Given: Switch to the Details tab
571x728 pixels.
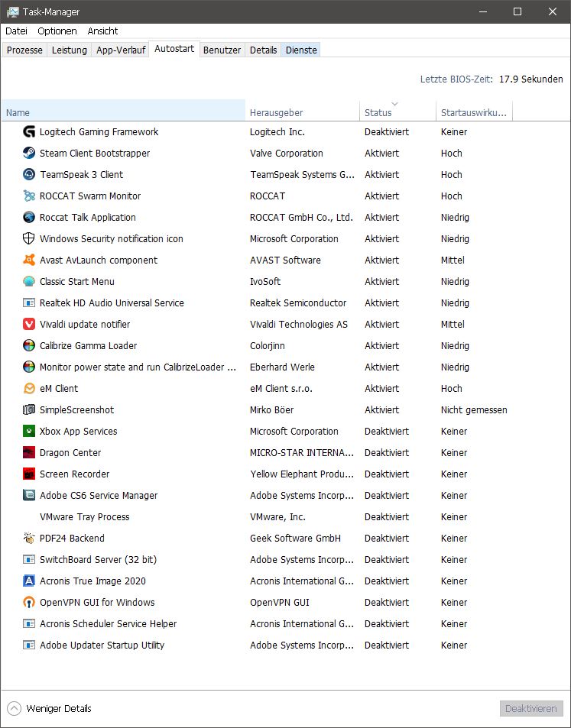Looking at the screenshot, I should click(264, 50).
